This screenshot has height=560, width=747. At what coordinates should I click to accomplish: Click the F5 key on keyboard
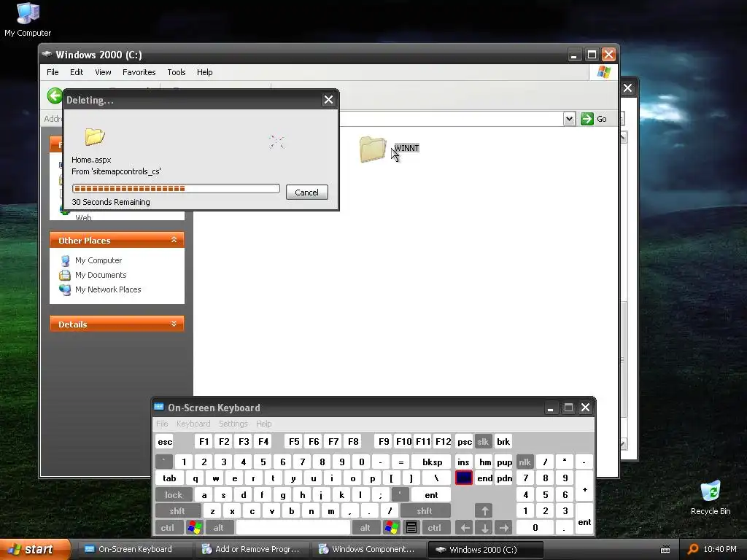[294, 441]
